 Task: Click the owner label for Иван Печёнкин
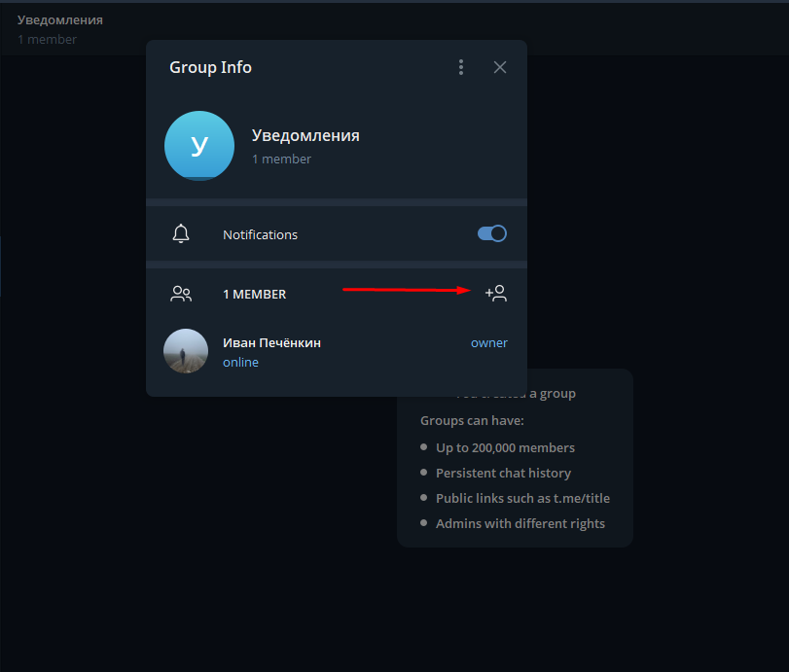[488, 342]
